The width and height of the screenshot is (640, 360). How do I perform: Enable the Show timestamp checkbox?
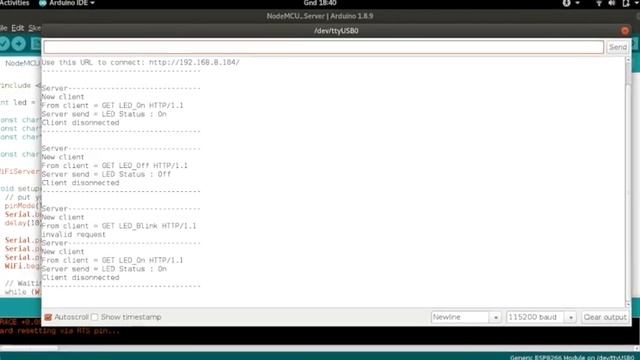click(95, 317)
